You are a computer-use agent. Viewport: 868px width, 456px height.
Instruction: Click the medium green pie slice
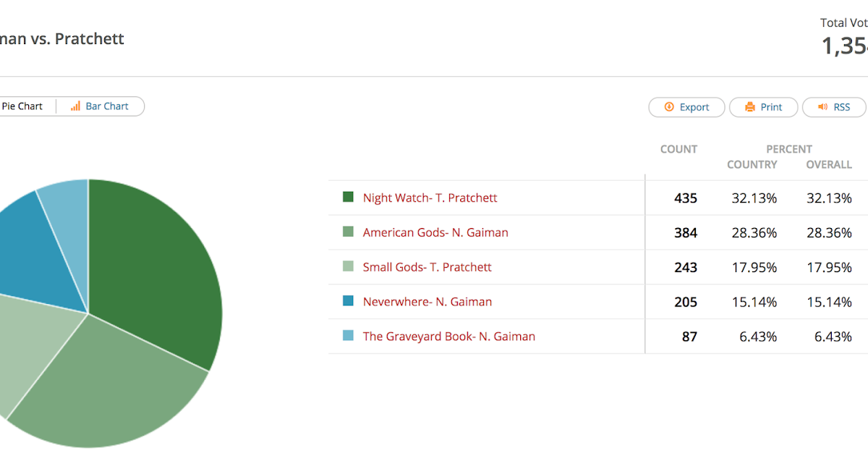(116, 384)
